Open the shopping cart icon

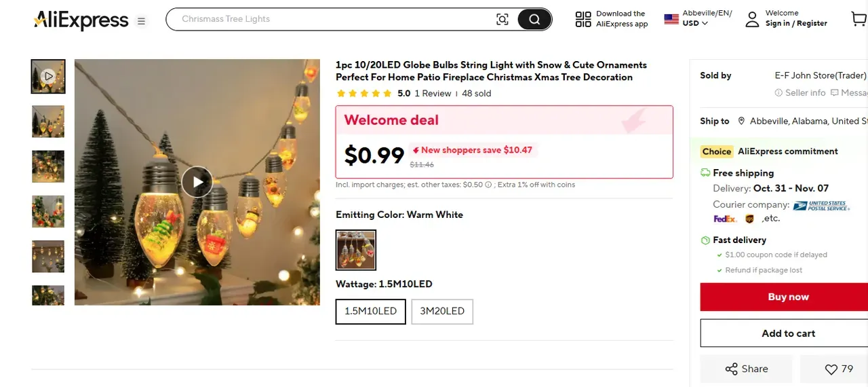(859, 20)
